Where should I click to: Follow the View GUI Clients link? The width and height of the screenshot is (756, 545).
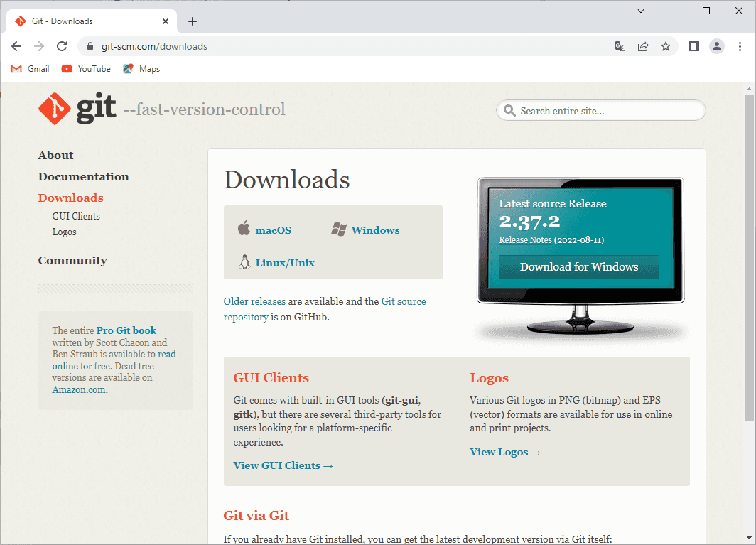point(283,465)
